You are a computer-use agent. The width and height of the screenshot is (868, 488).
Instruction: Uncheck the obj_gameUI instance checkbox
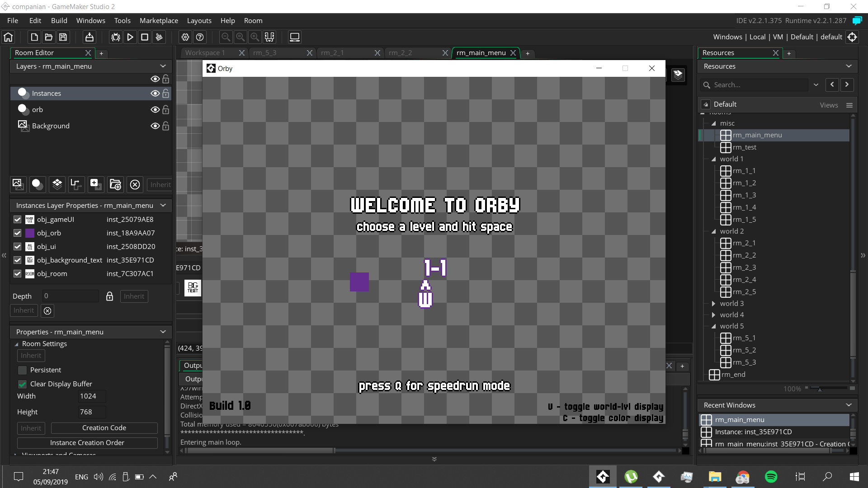pyautogui.click(x=18, y=220)
